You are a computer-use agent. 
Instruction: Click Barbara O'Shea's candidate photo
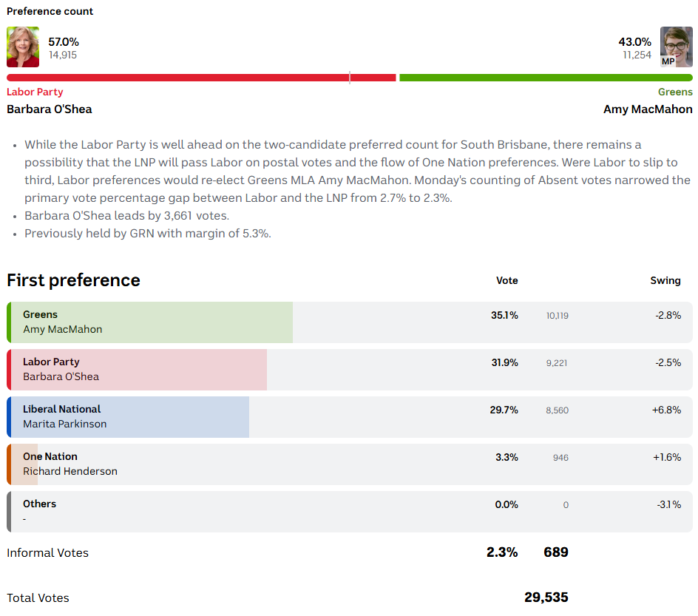(x=23, y=47)
